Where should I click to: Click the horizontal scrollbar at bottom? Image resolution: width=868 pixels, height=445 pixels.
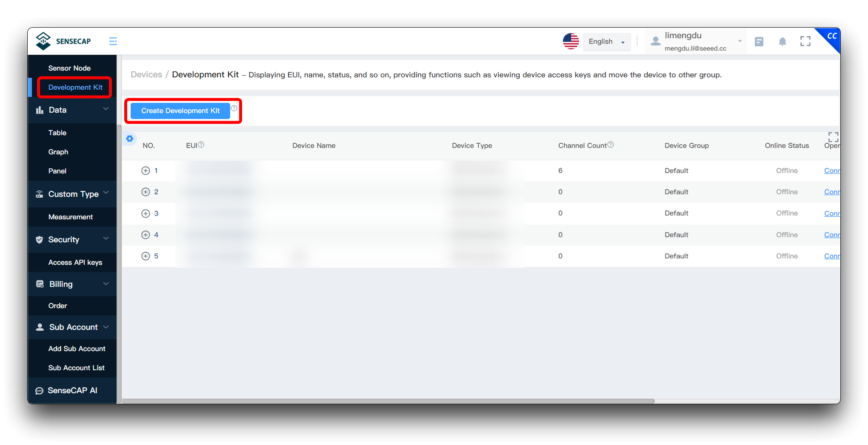(x=388, y=401)
